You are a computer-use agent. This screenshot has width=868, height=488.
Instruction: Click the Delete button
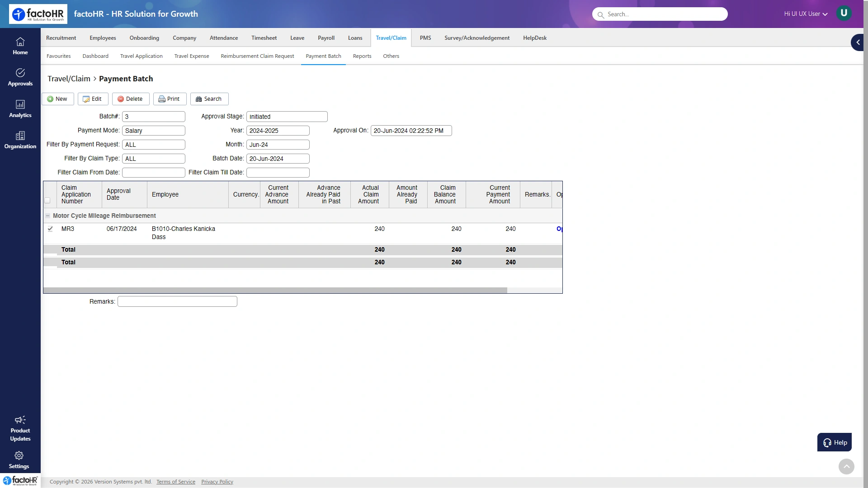point(131,99)
